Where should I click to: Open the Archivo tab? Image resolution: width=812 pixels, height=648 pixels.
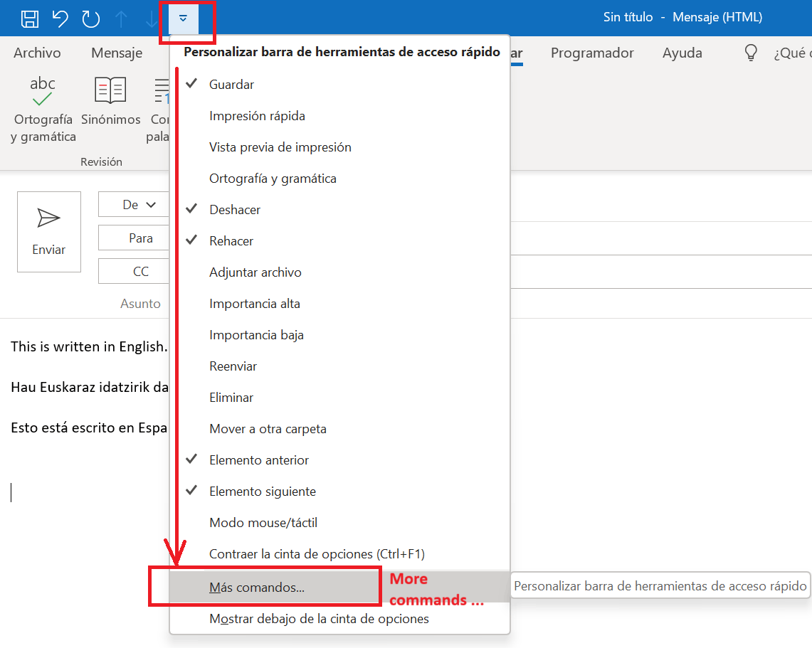click(37, 53)
